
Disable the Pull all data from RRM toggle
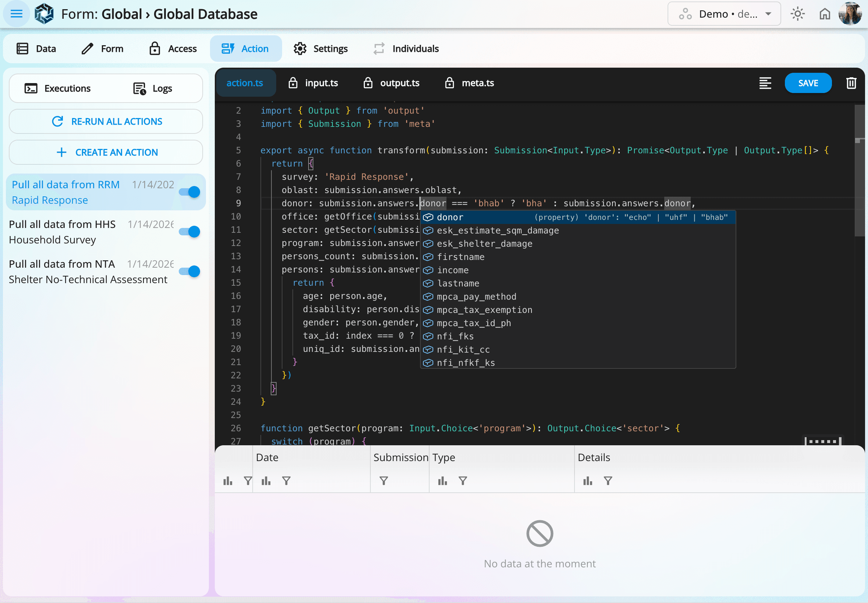pyautogui.click(x=189, y=192)
